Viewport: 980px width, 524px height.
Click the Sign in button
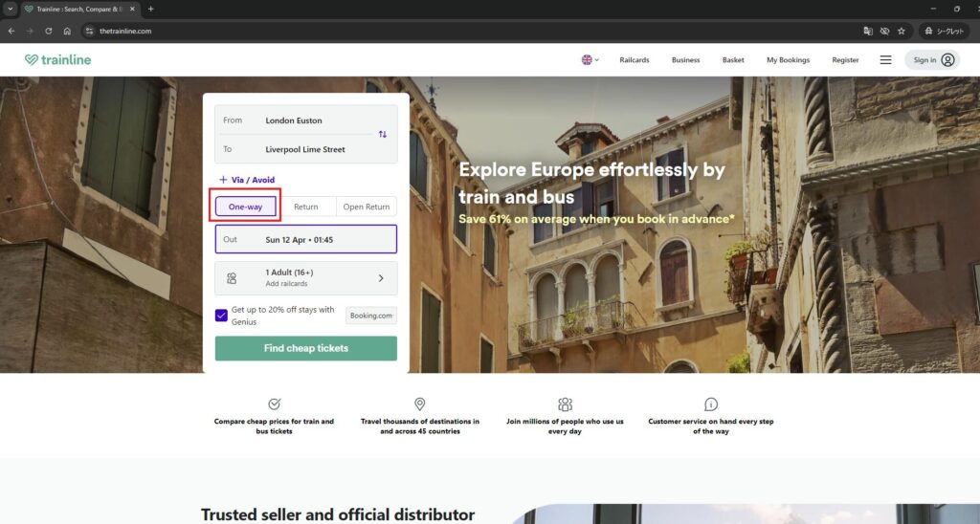[x=931, y=59]
